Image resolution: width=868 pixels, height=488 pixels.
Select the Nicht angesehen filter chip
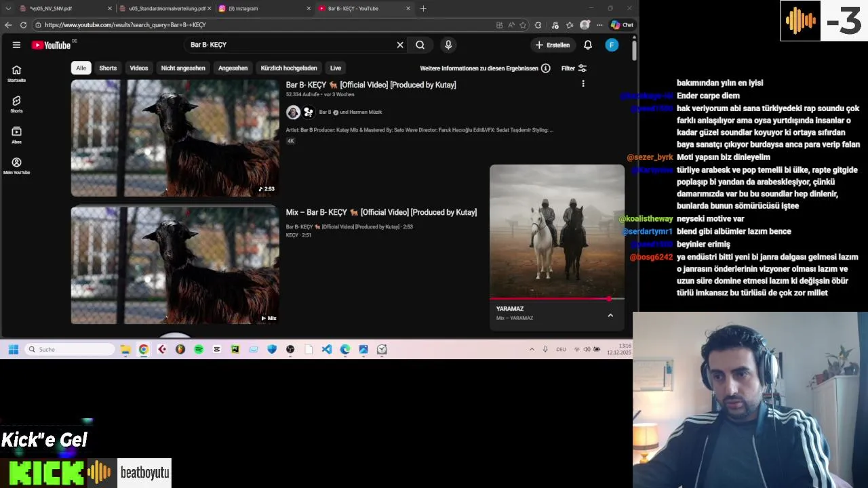click(x=183, y=68)
